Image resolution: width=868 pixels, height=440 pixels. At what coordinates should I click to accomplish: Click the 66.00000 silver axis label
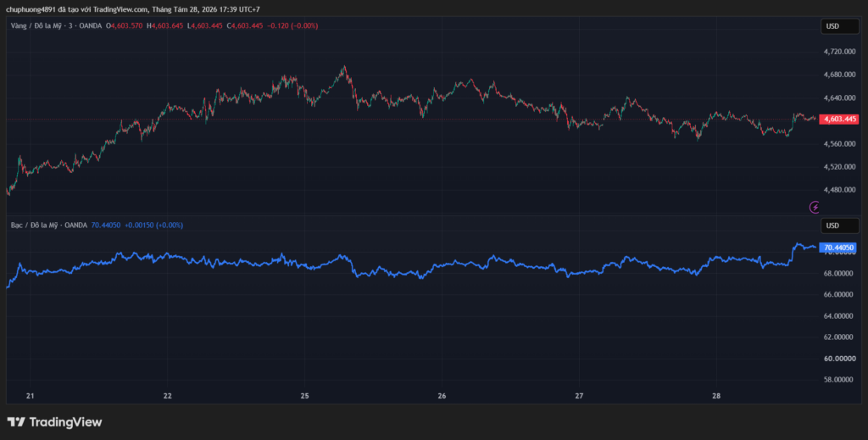pos(839,294)
